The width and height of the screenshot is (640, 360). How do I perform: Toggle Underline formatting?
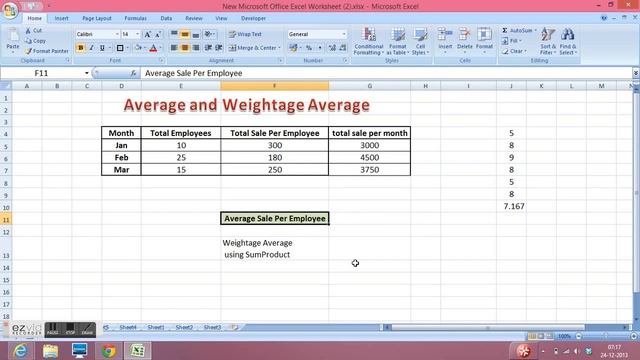tap(102, 48)
